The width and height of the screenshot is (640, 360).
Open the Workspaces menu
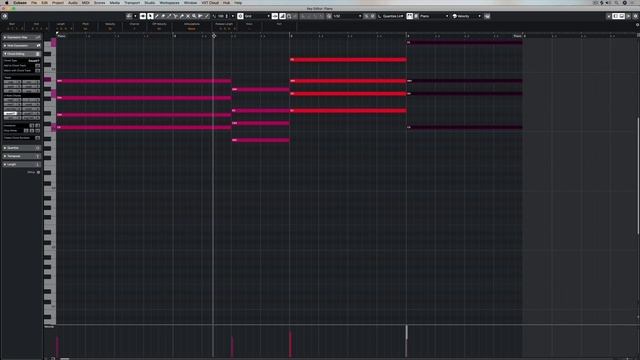(x=169, y=2)
